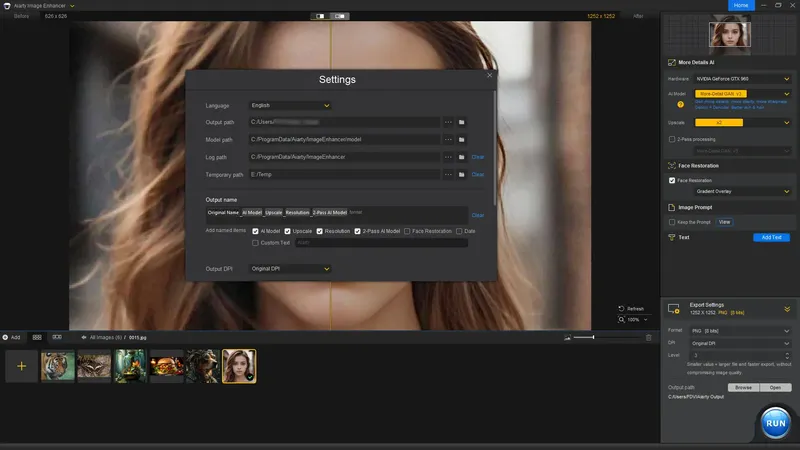Image resolution: width=800 pixels, height=450 pixels.
Task: Open the Model path folder icon
Action: [x=461, y=140]
